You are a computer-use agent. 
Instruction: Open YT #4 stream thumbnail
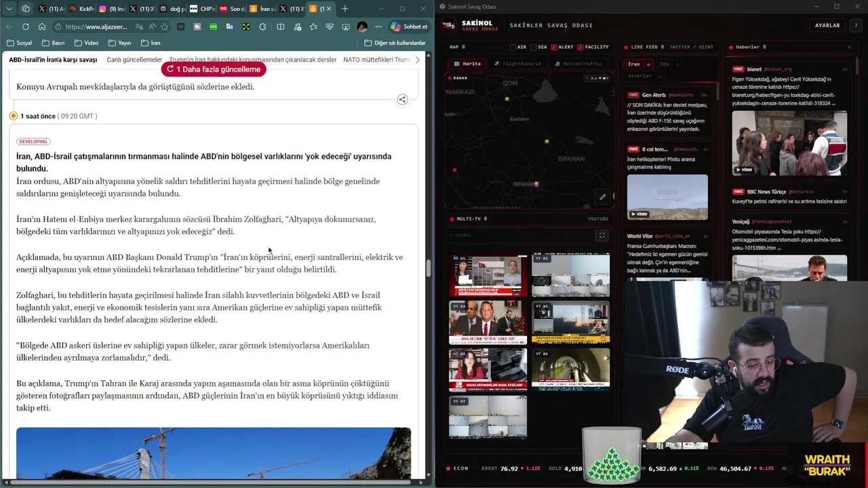(x=570, y=322)
